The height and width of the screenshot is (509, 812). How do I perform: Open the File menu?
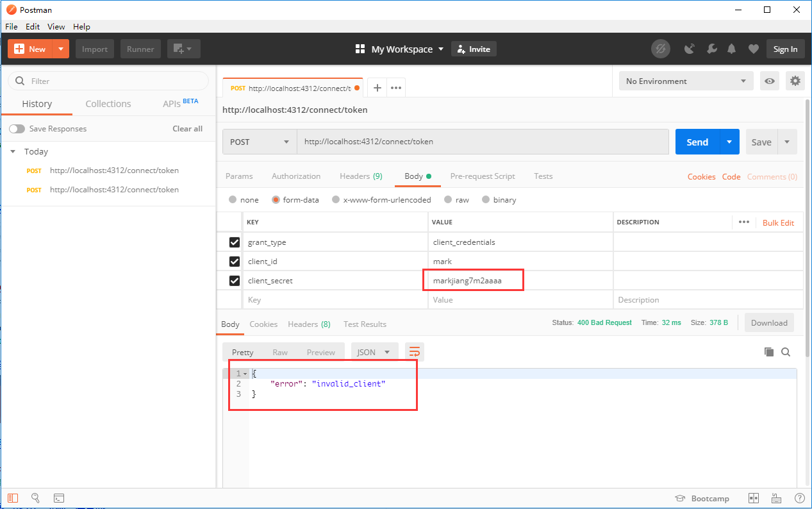[x=12, y=26]
